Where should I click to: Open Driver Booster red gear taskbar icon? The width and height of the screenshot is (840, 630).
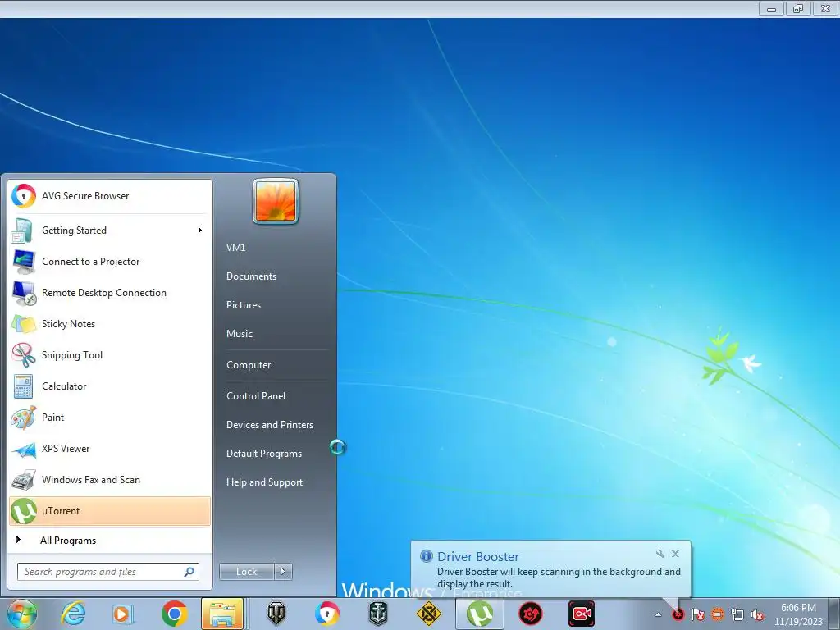531,614
